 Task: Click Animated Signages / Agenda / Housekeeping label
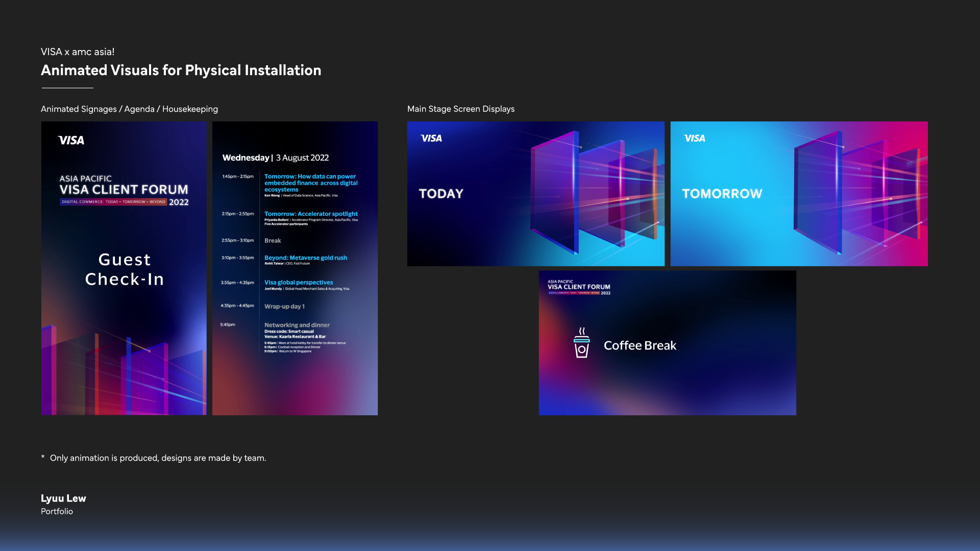coord(129,109)
